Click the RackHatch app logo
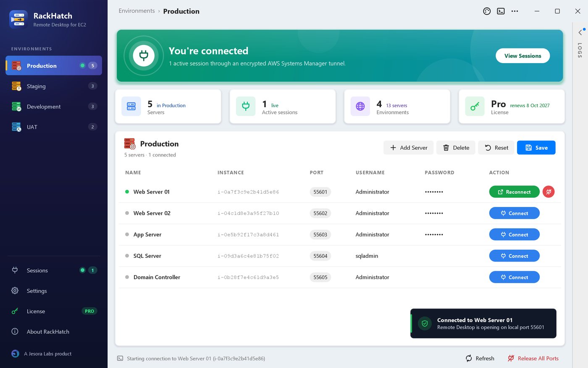 [x=18, y=20]
